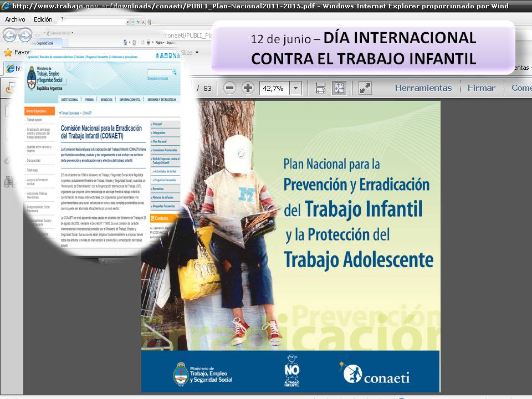The width and height of the screenshot is (532, 399).
Task: Open the Página dropdown in inset browser
Action: (160, 43)
